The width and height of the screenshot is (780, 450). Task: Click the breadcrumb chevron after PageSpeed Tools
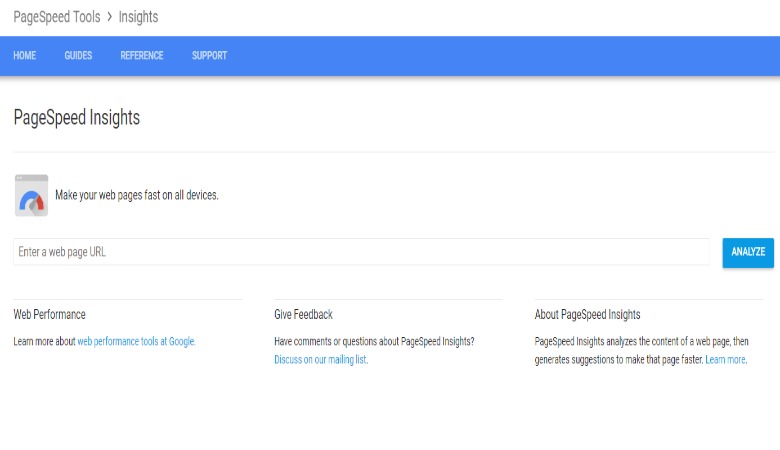coord(109,17)
